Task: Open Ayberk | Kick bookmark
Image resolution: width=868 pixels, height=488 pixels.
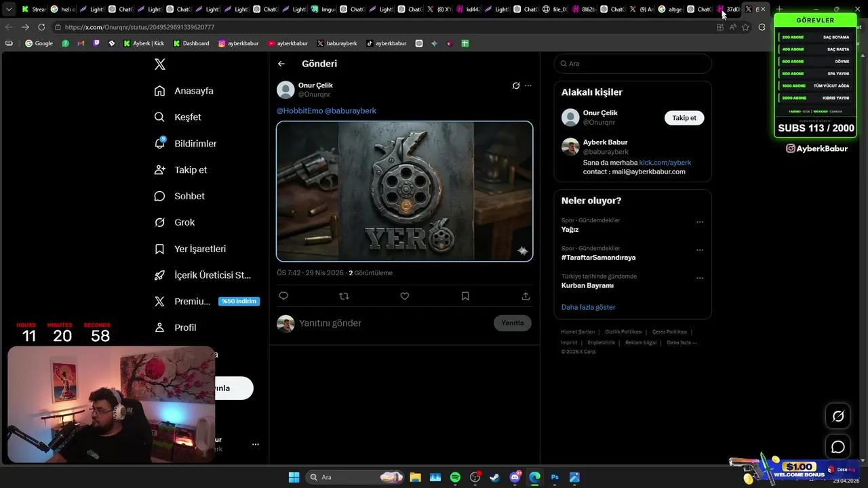Action: tap(144, 43)
